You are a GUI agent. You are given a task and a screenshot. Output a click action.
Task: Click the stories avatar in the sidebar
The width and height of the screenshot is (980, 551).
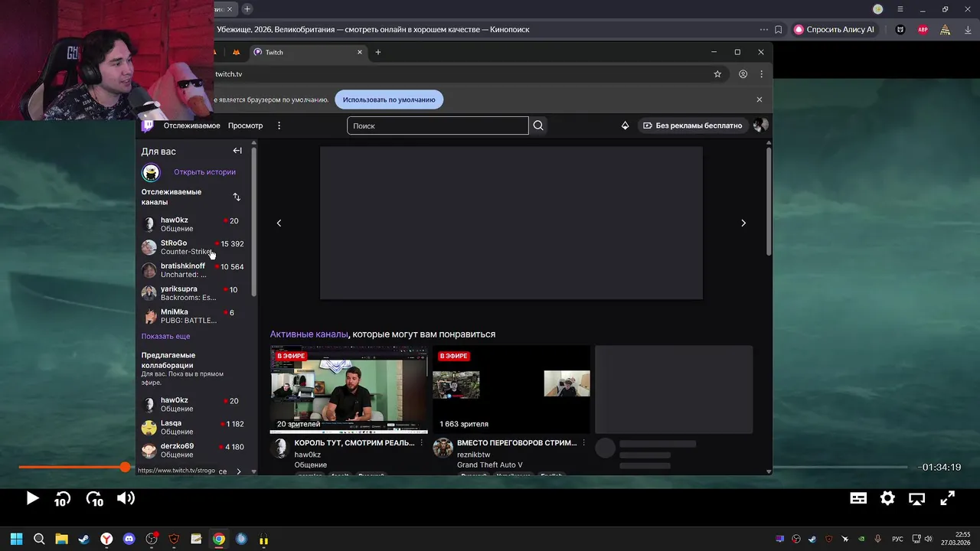click(x=151, y=172)
